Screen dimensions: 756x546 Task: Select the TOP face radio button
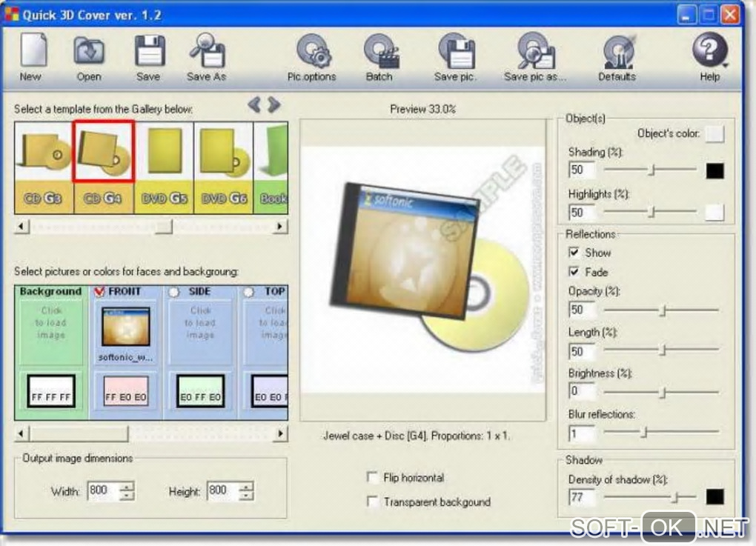pyautogui.click(x=248, y=292)
